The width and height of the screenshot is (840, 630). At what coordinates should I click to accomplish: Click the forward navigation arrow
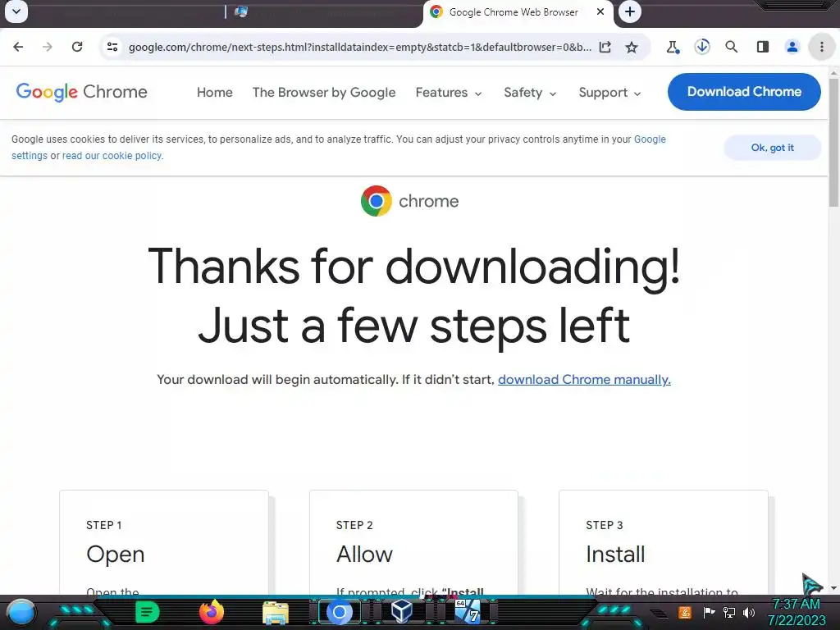point(48,47)
